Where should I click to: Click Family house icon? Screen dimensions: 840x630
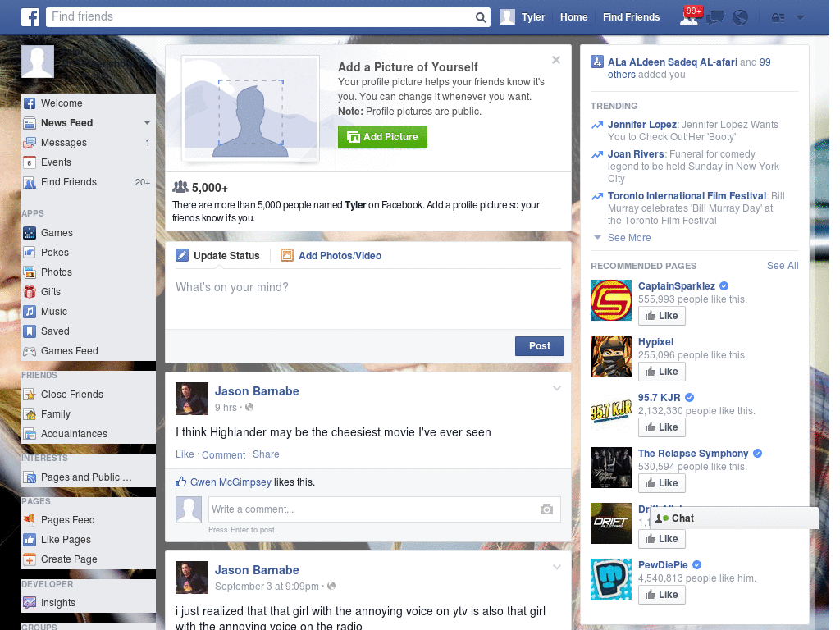(30, 414)
